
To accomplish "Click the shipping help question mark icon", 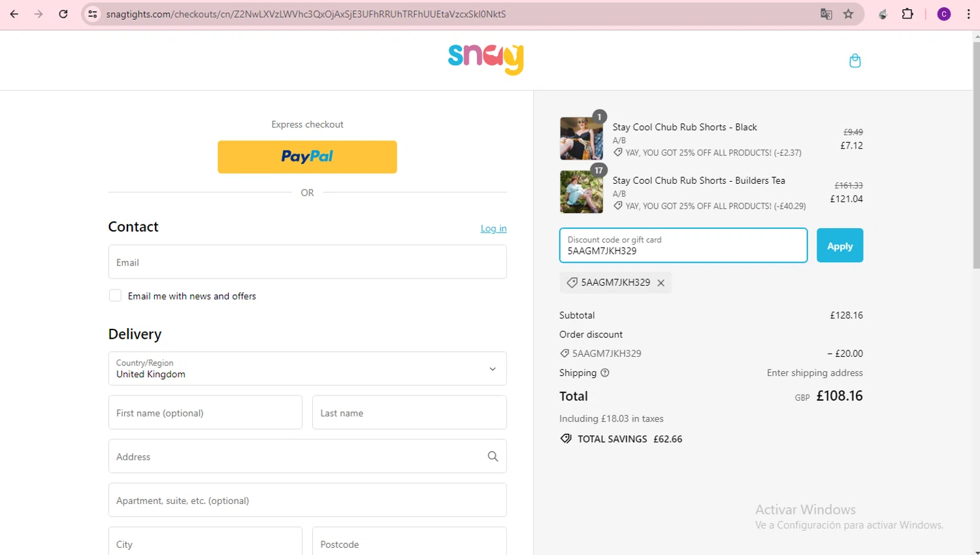I will click(605, 373).
